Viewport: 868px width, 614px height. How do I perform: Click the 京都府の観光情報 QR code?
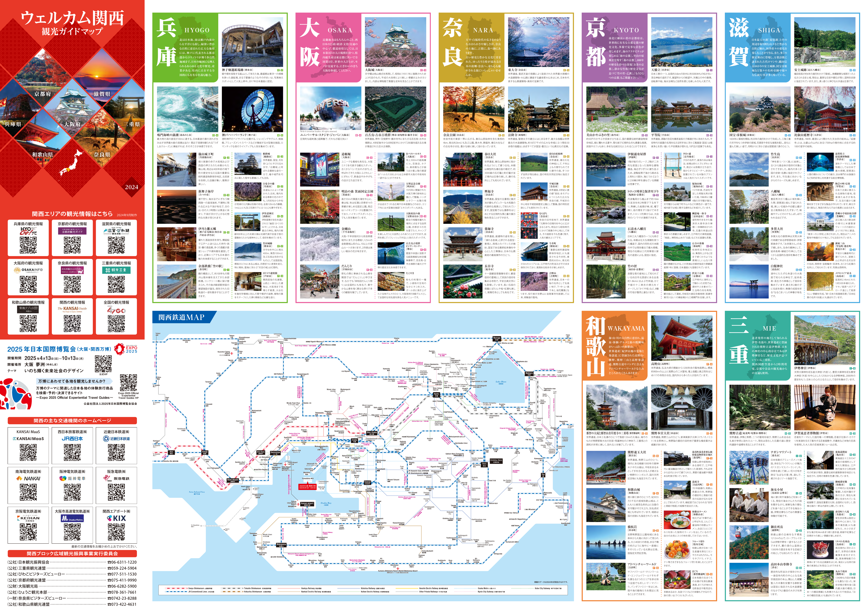[x=72, y=245]
